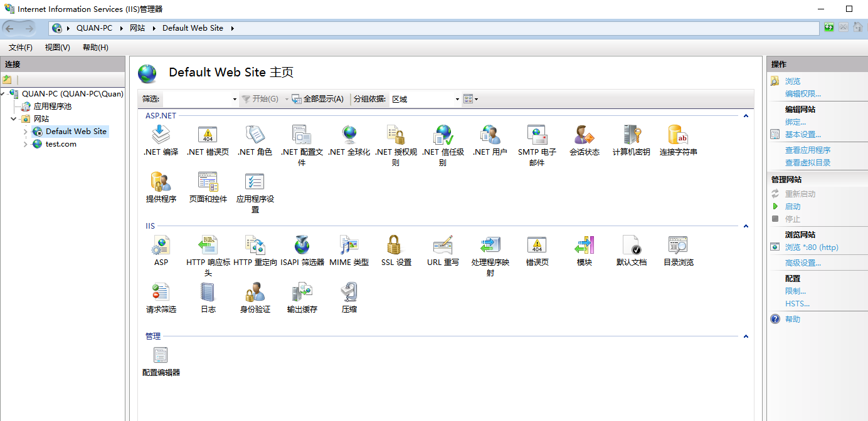
Task: Open the 身份验证 icon
Action: (255, 293)
